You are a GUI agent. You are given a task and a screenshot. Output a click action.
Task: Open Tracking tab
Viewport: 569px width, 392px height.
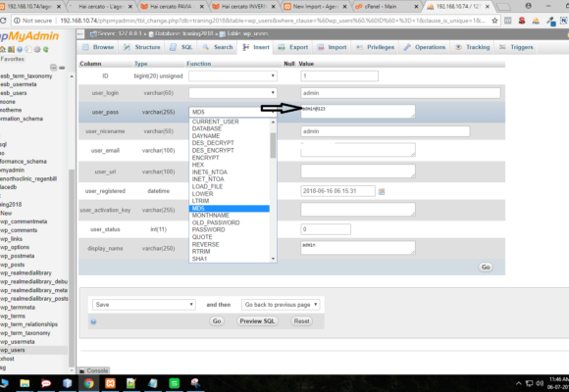(473, 47)
